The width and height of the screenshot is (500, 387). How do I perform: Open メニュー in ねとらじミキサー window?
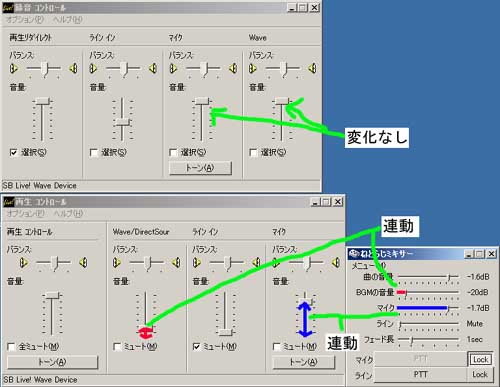tap(369, 266)
